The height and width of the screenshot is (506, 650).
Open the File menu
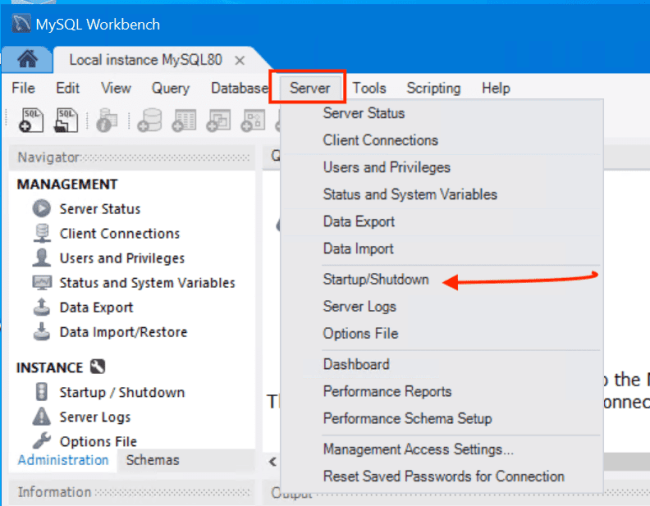coord(23,88)
